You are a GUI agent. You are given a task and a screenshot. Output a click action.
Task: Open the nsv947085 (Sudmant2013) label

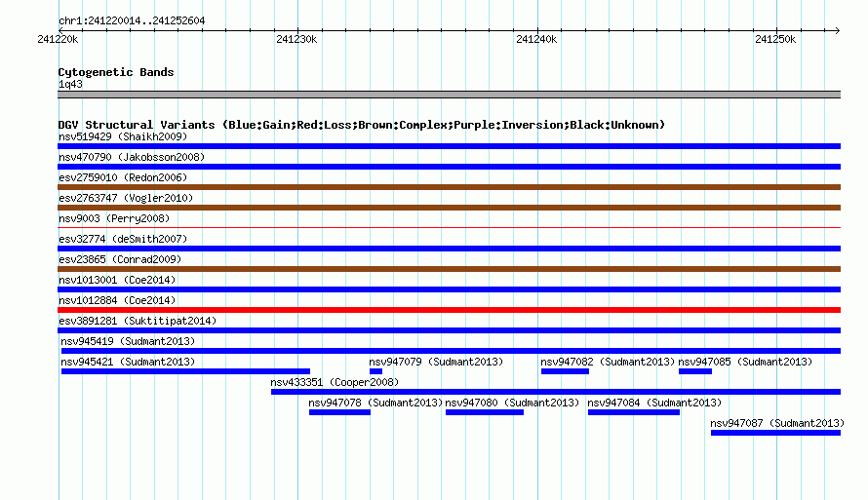(x=745, y=362)
